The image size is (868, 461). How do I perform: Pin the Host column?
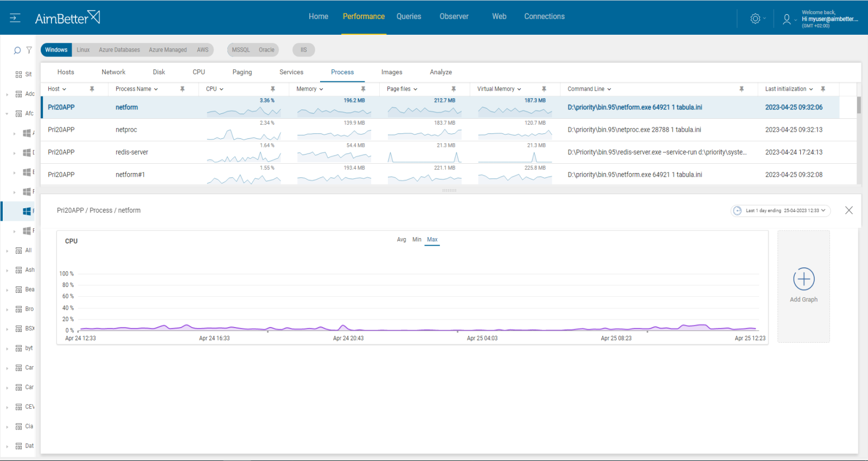tap(92, 89)
